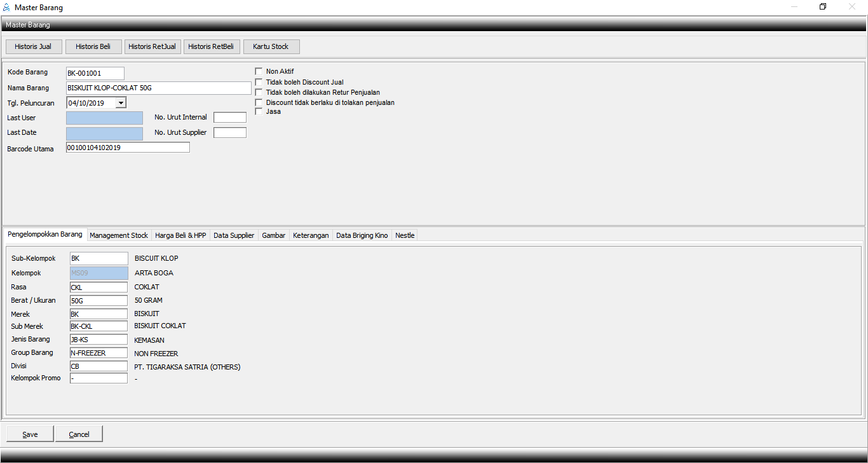
Task: Switch to the Management Stock tab
Action: (119, 235)
